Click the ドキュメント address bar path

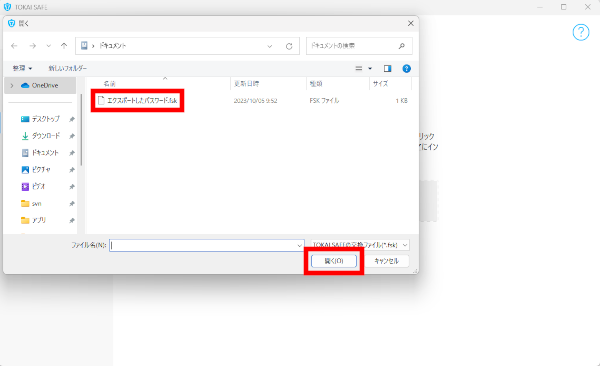113,46
